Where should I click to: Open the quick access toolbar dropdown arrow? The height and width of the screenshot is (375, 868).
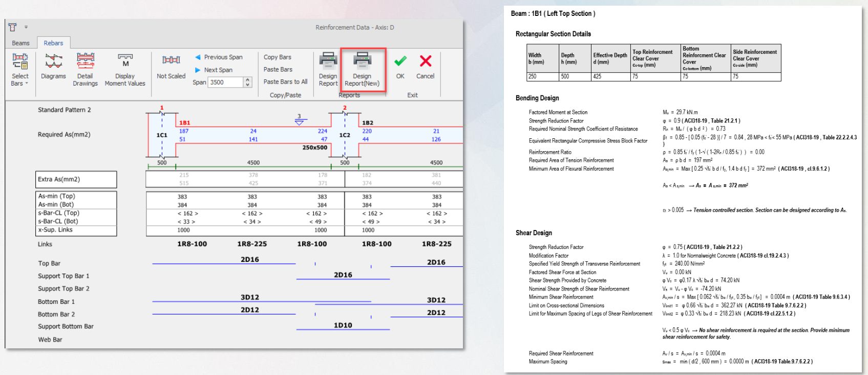(x=26, y=27)
